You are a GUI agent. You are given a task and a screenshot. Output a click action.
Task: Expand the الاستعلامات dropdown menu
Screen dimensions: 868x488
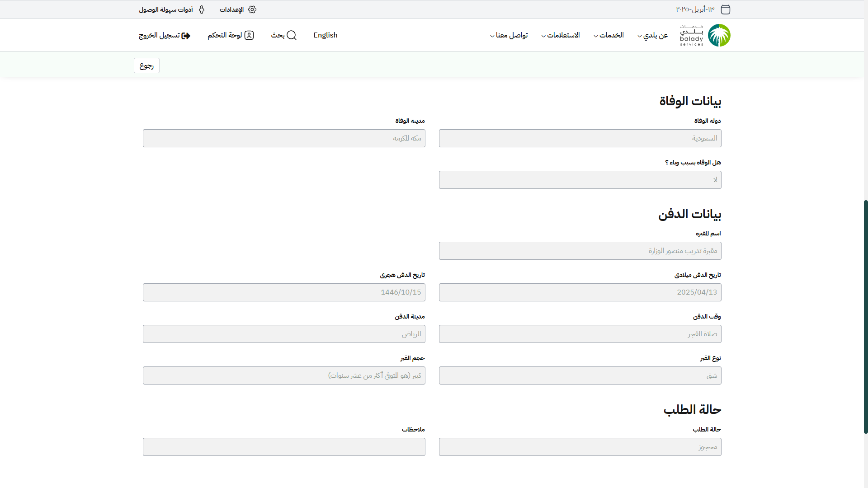coord(561,35)
